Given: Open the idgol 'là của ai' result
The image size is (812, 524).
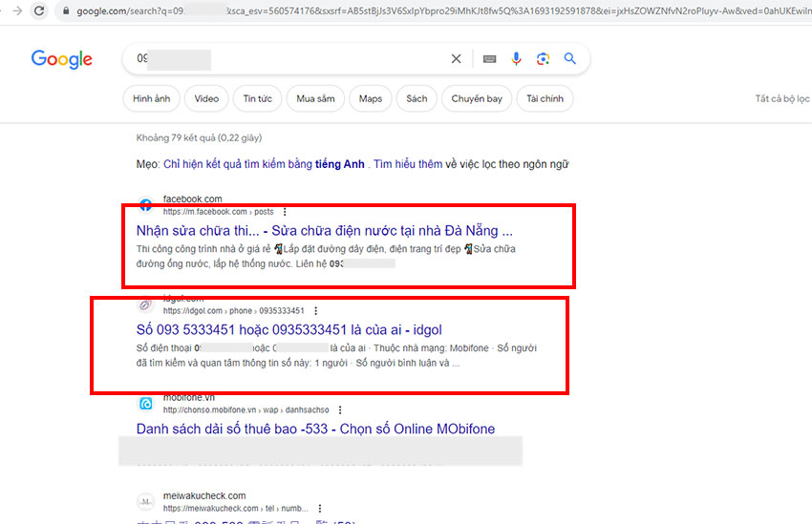Looking at the screenshot, I should coord(288,330).
